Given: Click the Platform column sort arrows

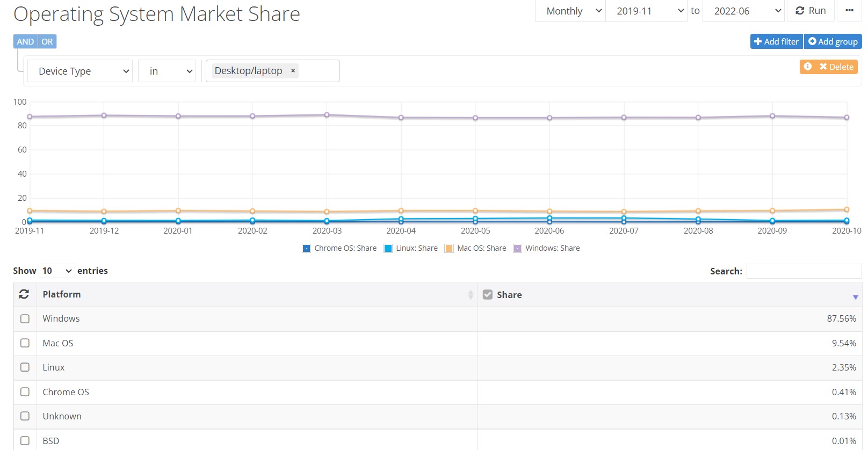Looking at the screenshot, I should click(x=471, y=295).
